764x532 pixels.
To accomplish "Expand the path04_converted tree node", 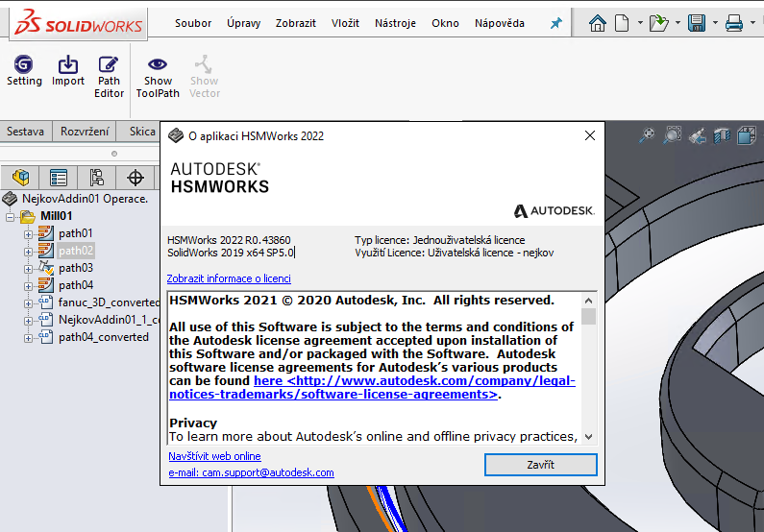I will (x=28, y=337).
